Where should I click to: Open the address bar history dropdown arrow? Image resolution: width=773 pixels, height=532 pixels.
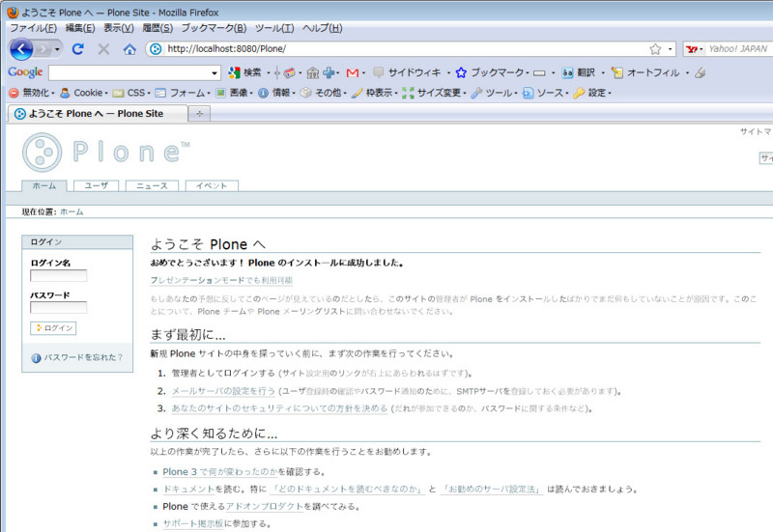(670, 49)
